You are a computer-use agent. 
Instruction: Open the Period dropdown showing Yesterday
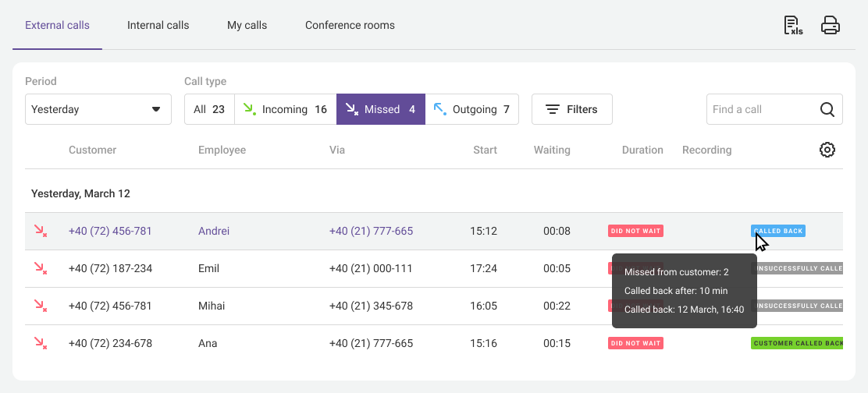98,109
